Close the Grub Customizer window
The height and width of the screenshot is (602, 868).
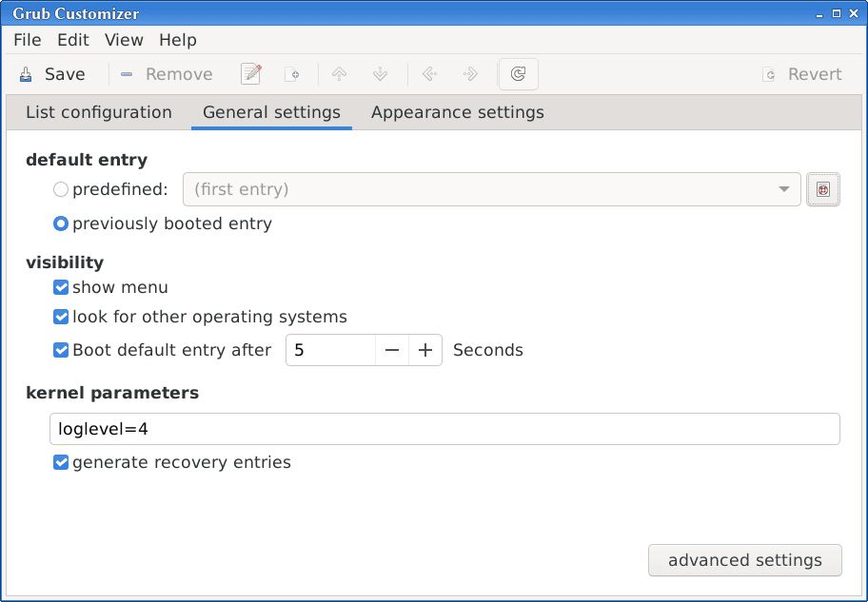[854, 13]
